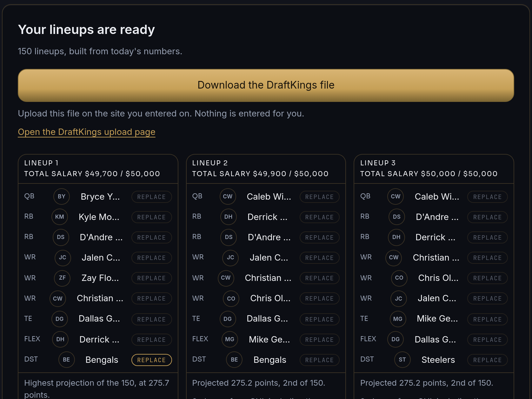Click the DG avatar in Lineup 1
Viewport: 532px width, 399px height.
(x=60, y=319)
